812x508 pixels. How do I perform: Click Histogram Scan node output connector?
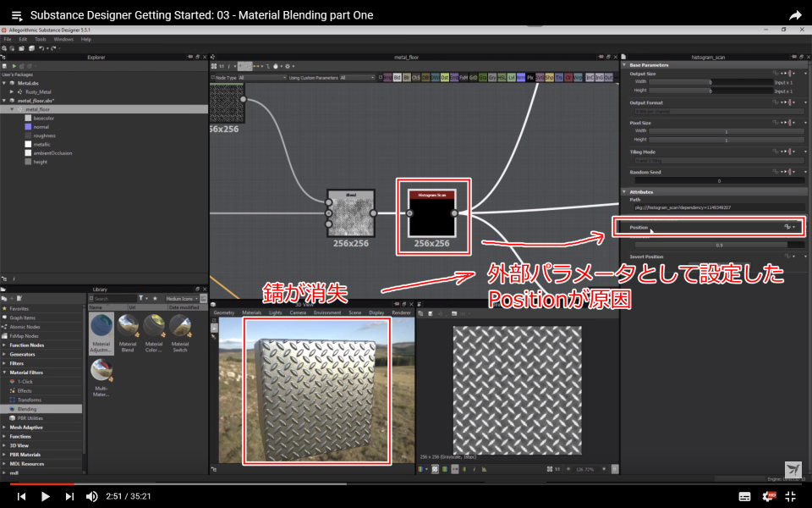[x=454, y=213]
